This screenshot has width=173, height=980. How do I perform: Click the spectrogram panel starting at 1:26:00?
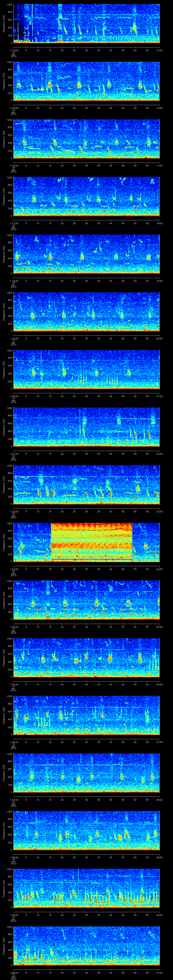click(87, 715)
